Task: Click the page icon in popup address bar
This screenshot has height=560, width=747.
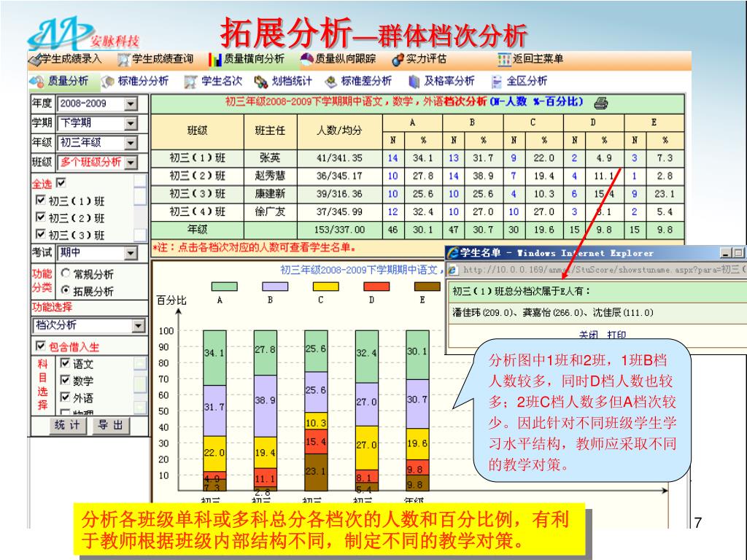Action: pos(452,270)
